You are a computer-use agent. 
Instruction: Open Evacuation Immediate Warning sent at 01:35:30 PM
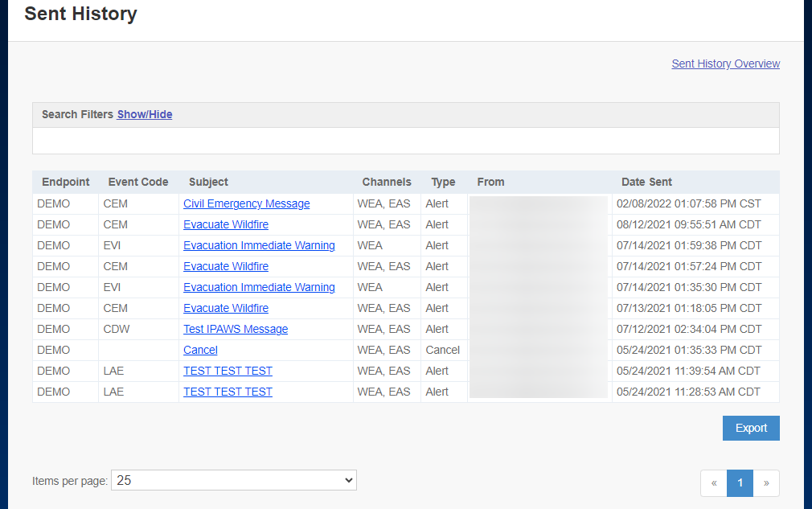pos(259,287)
